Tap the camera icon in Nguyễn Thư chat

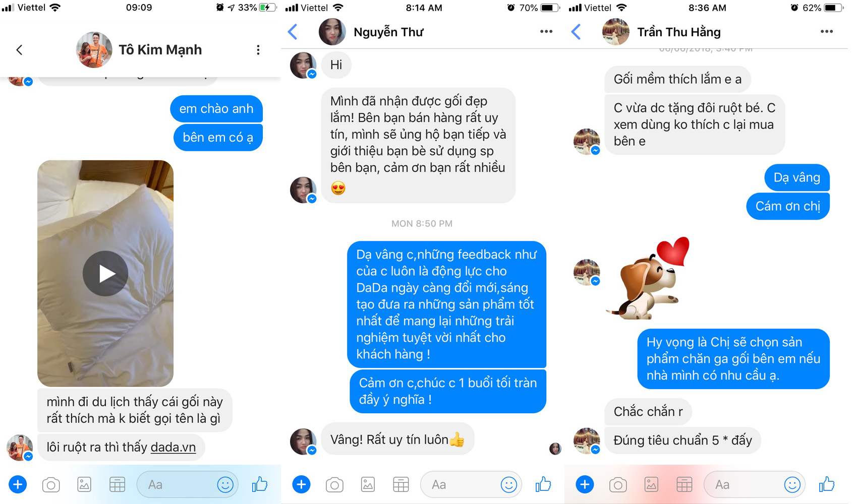334,485
